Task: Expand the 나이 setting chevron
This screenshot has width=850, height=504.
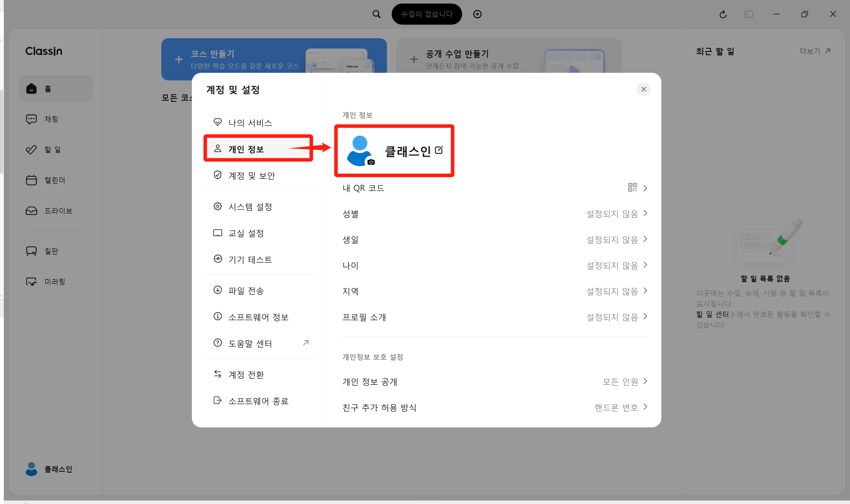Action: tap(645, 265)
